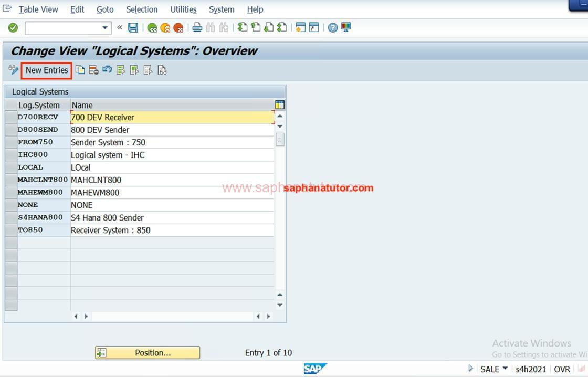Click the 'Logical system - IHC' cell
Screen dimensions: 588x377
pyautogui.click(x=173, y=155)
